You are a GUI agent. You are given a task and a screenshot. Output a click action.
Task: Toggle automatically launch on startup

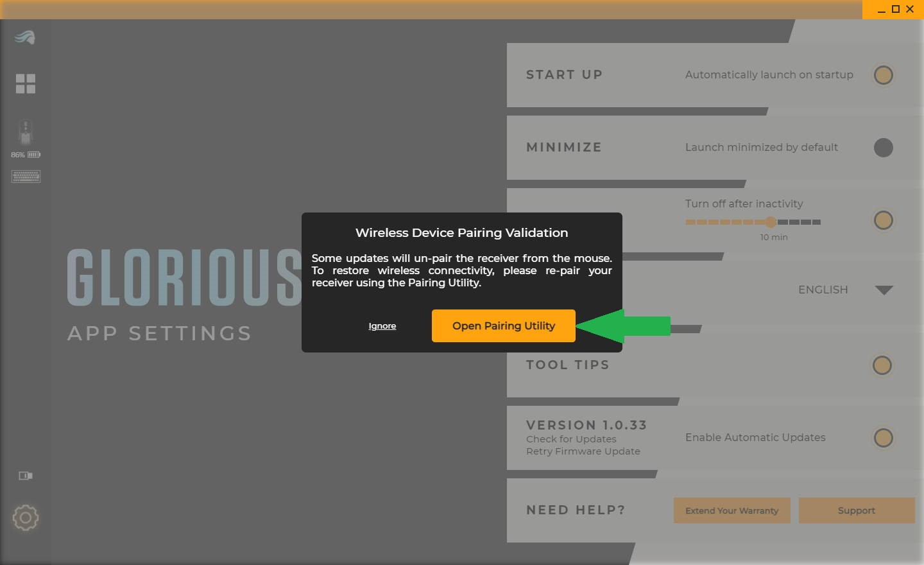click(884, 75)
